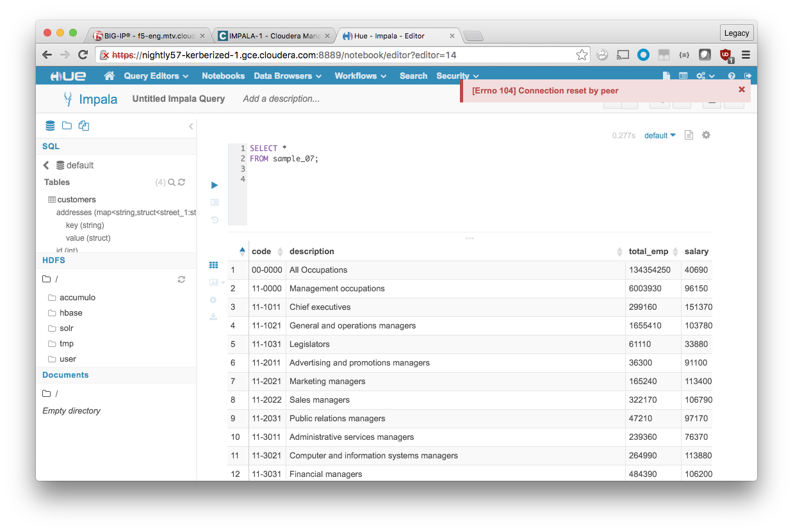
Task: Open query settings gear icon
Action: pyautogui.click(x=706, y=135)
